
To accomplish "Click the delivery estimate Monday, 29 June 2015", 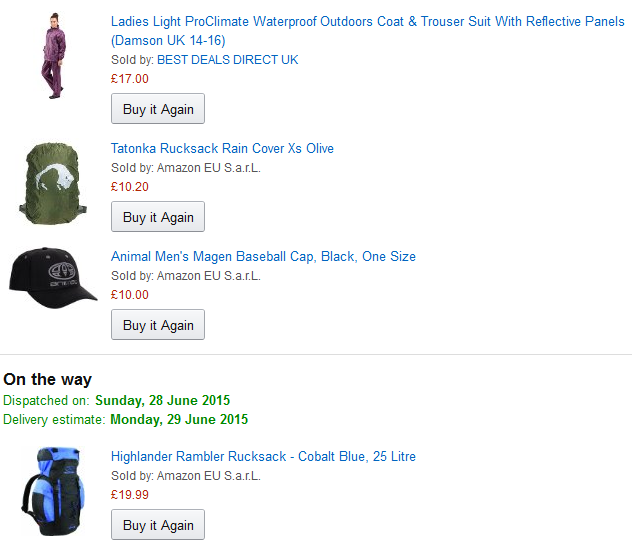I will 179,420.
